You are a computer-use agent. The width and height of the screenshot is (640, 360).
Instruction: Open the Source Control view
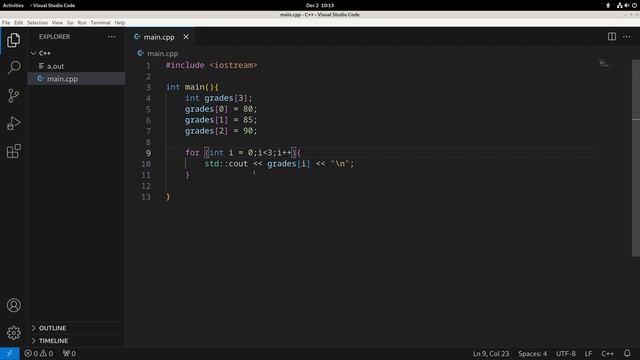tap(13, 96)
